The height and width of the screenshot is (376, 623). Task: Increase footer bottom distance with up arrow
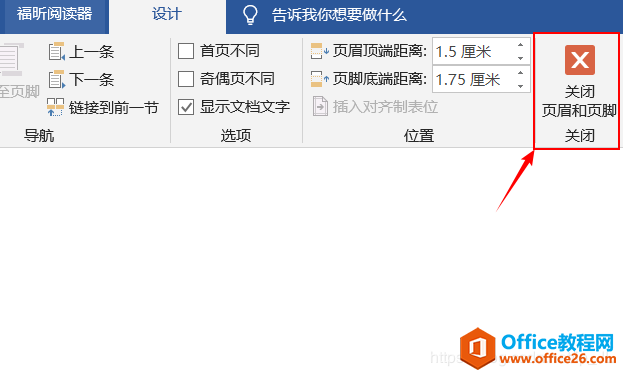(x=520, y=72)
